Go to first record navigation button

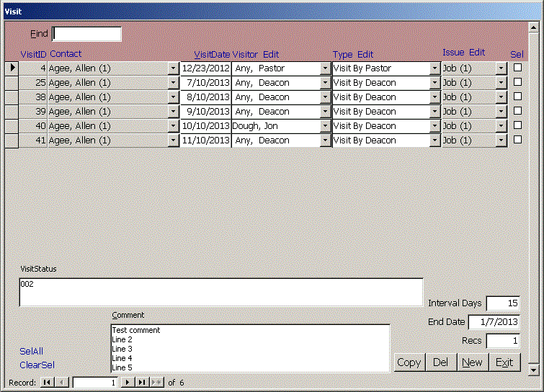pyautogui.click(x=47, y=383)
